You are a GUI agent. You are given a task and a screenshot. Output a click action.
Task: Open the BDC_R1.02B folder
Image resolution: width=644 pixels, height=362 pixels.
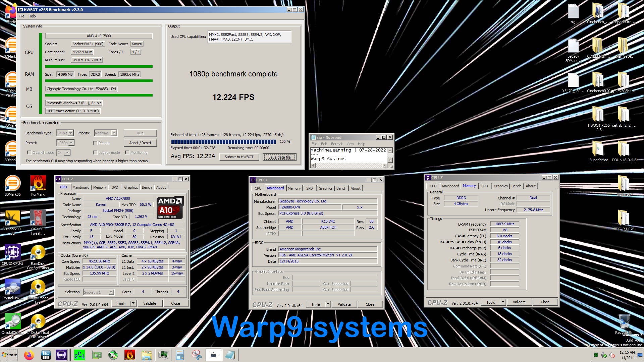pyautogui.click(x=624, y=220)
